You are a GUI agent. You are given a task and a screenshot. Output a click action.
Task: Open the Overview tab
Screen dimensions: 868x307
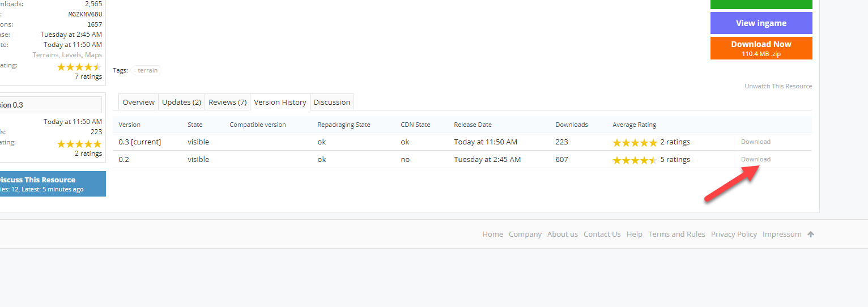[x=138, y=102]
